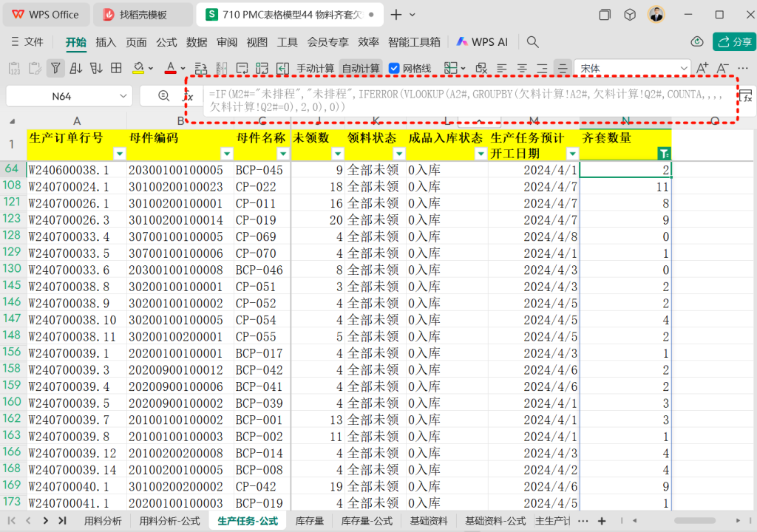
Task: Switch to 手动计算 manual calculation
Action: 315,69
